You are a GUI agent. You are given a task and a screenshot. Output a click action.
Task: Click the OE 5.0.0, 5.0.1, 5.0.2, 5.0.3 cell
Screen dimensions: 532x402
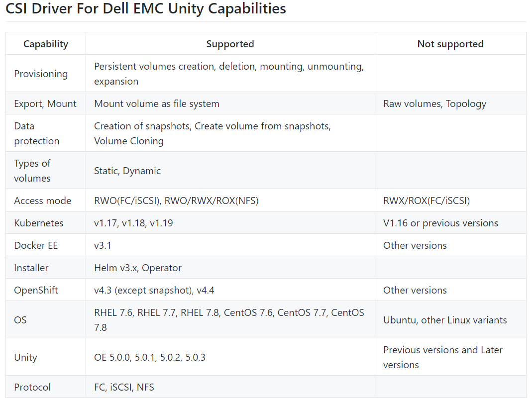tap(230, 357)
